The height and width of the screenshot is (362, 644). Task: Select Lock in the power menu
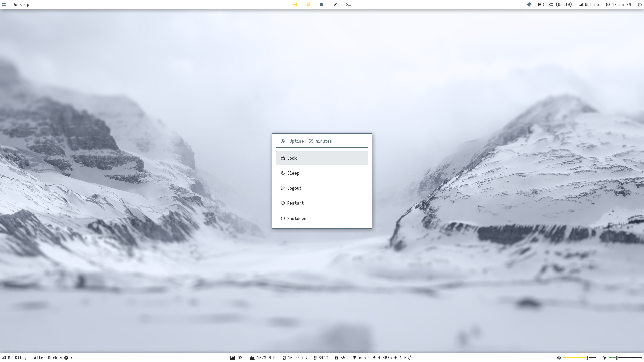(322, 158)
